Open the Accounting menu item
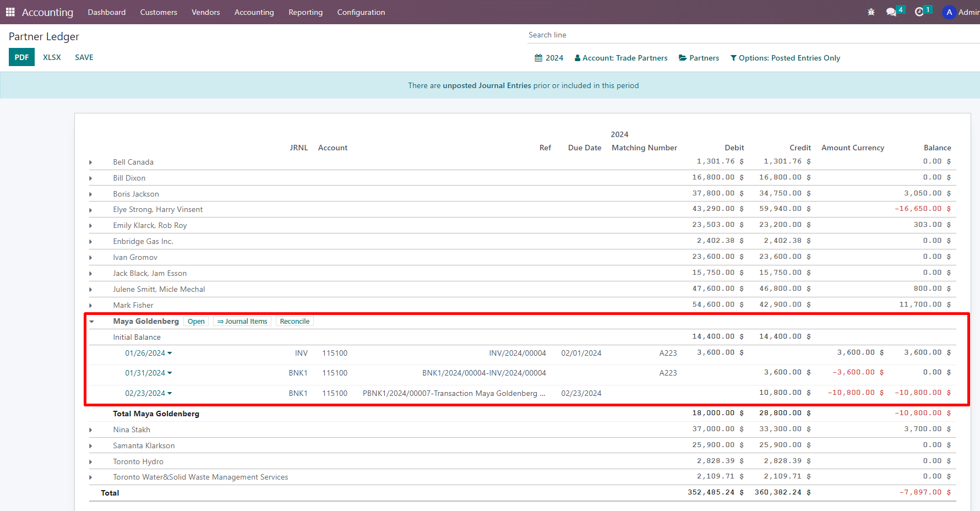Image resolution: width=980 pixels, height=511 pixels. 254,12
